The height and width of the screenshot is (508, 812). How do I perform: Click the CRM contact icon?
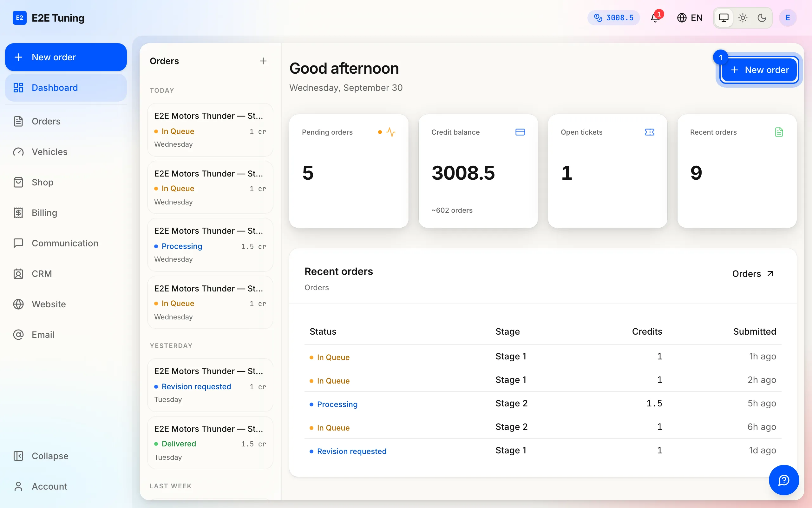point(18,273)
